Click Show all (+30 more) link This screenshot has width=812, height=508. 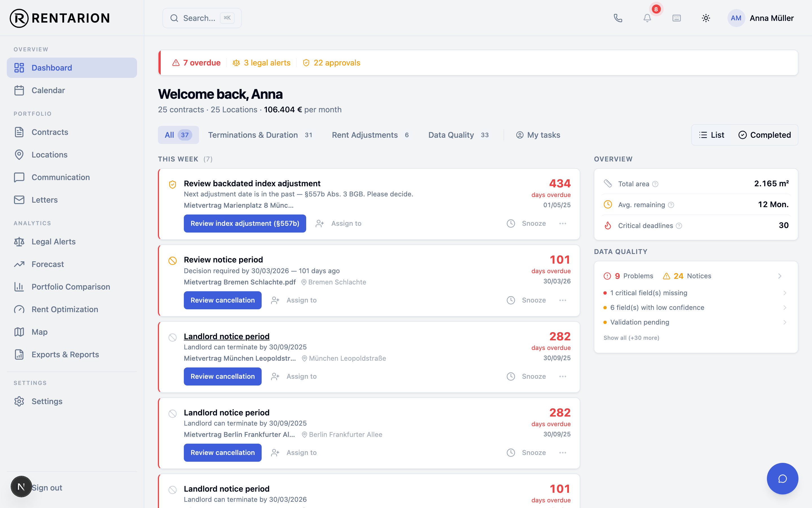pyautogui.click(x=631, y=338)
